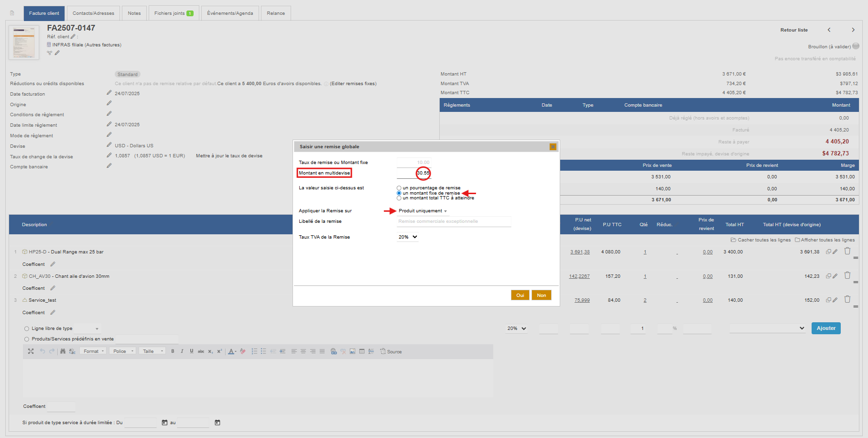Viewport: 868px width, 438px height.
Task: Click the 'Libellé de la remise' field
Action: [454, 221]
